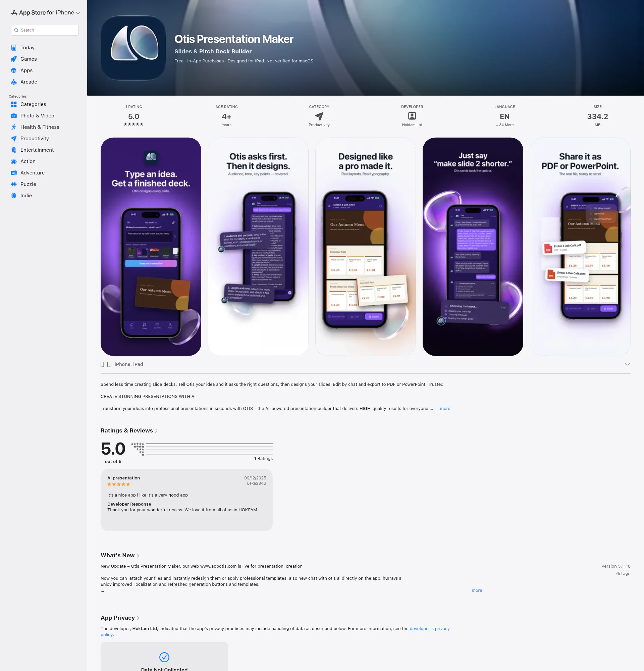The image size is (644, 671).
Task: Click the Version 5.1118 text
Action: tap(615, 566)
